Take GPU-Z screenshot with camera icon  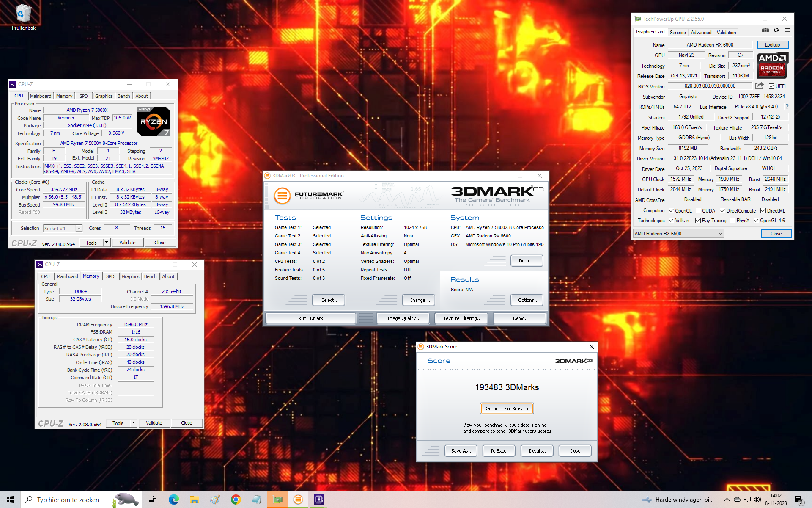765,30
